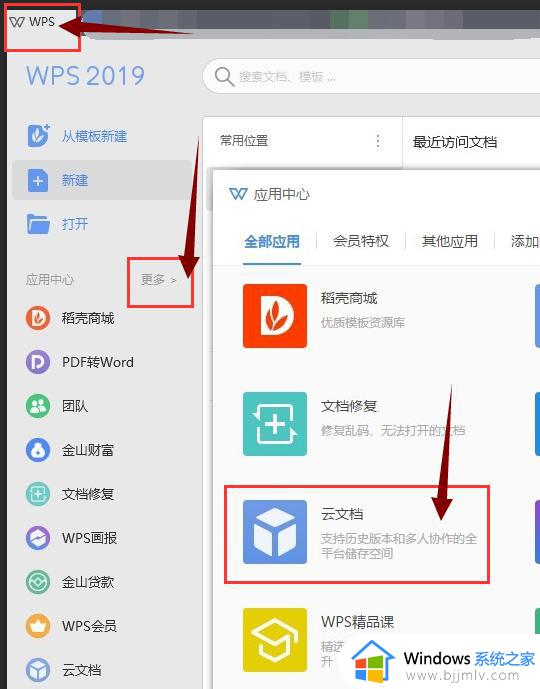Screen dimensions: 540x689
Task: Open WPS精品课 graduation cap tile
Action: [275, 640]
